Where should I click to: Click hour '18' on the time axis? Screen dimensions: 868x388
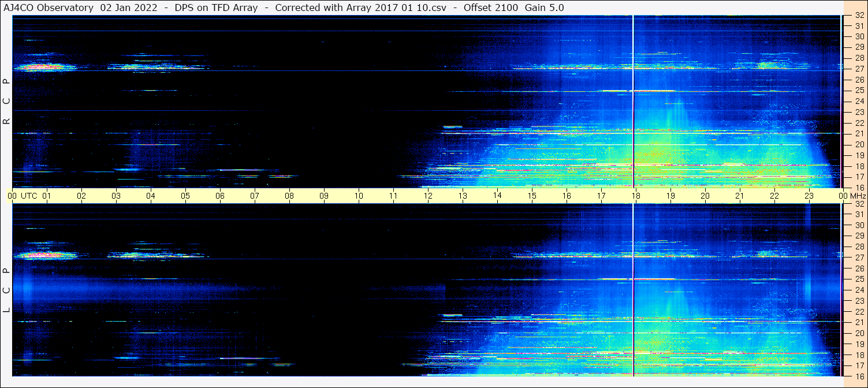pos(636,196)
